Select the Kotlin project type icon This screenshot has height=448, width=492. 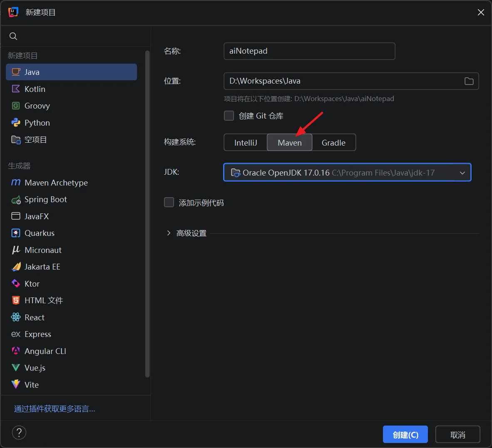pos(16,89)
